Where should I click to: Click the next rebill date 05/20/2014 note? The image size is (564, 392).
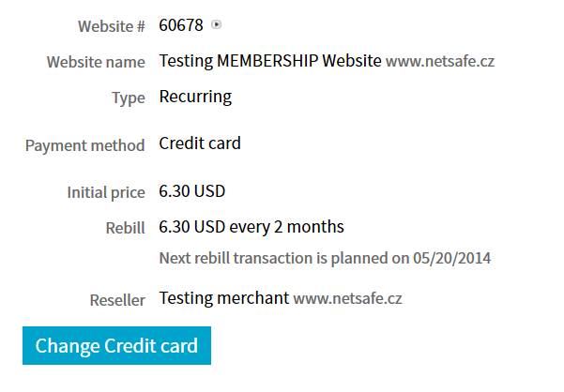click(x=325, y=258)
